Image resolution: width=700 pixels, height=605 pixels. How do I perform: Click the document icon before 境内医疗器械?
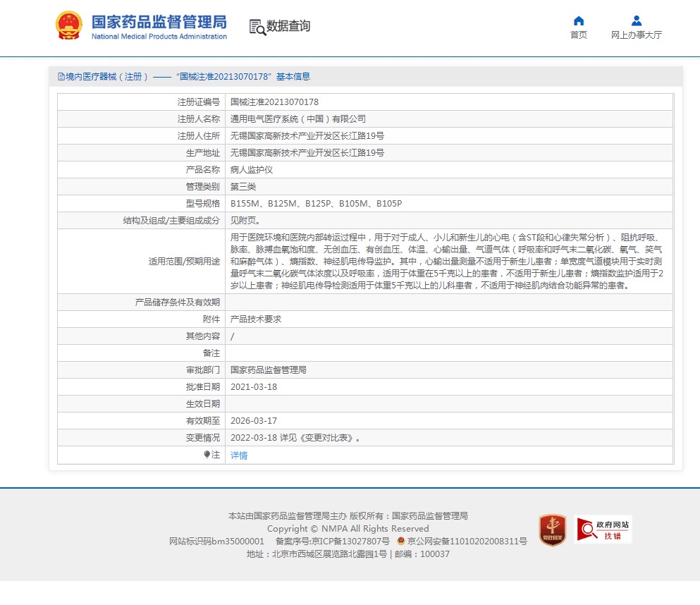click(61, 77)
